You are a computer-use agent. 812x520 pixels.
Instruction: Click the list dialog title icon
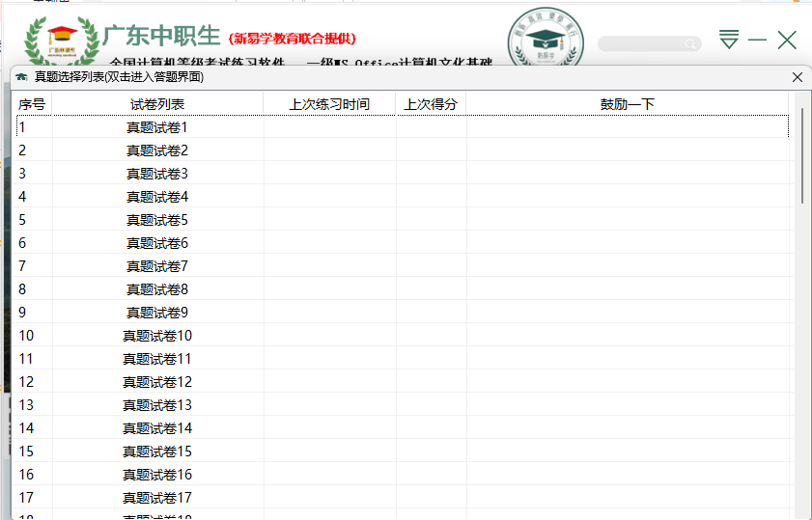(21, 77)
